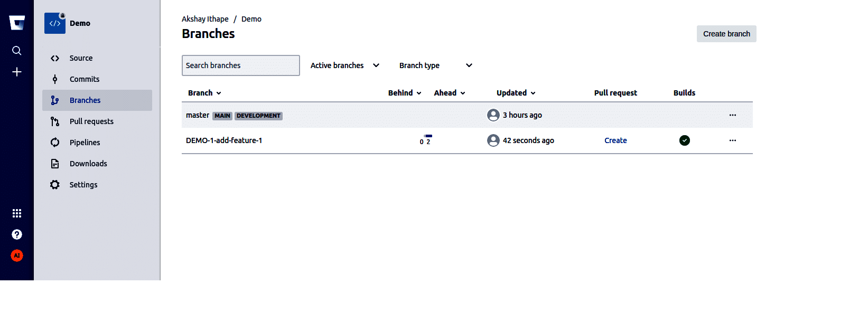Viewport: 868px width, 312px height.
Task: Expand the Branch type dropdown
Action: tap(435, 65)
